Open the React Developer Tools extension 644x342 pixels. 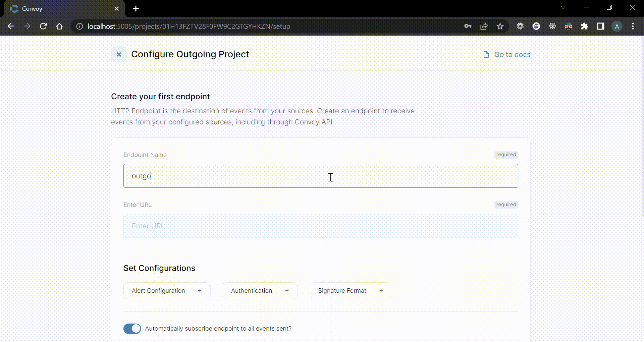coord(552,26)
